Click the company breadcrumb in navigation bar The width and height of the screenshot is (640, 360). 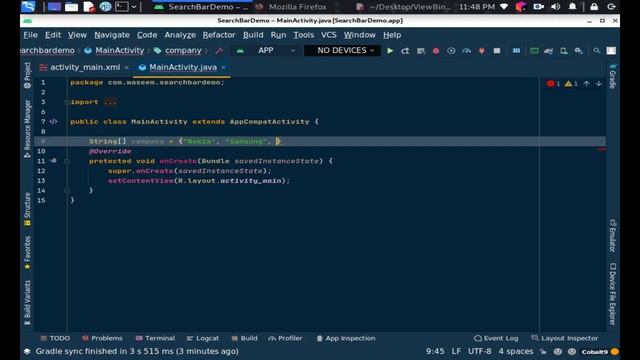pyautogui.click(x=183, y=50)
